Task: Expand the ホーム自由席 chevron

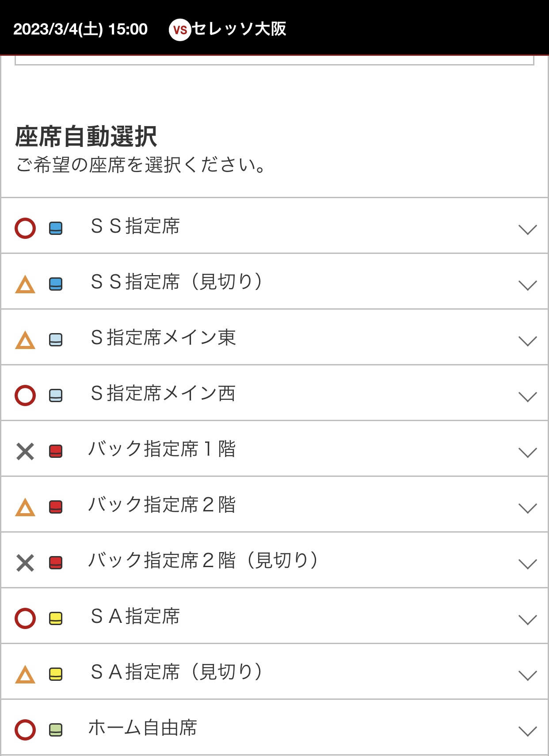Action: coord(527,731)
